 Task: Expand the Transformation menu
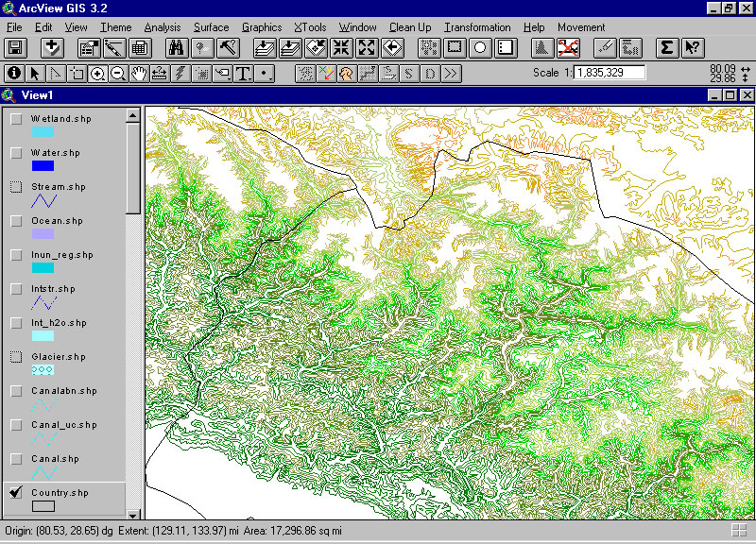477,27
